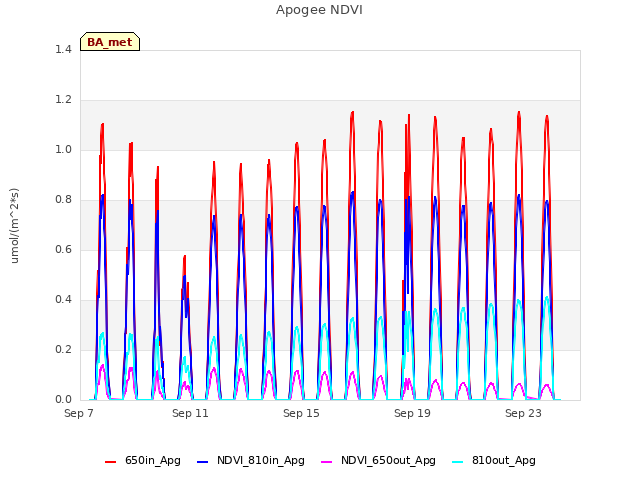The height and width of the screenshot is (480, 640).
Task: Click the red 650in_Apg legend swatch
Action: tap(111, 462)
